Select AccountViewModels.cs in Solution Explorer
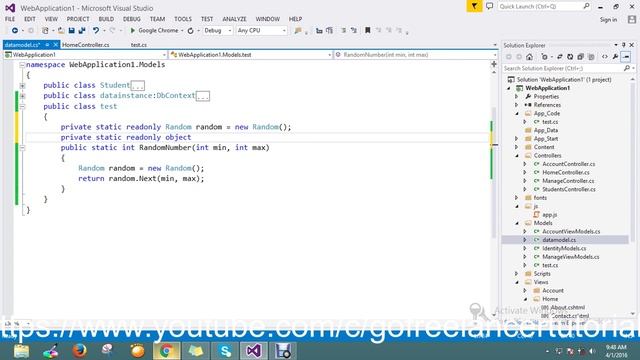Image resolution: width=640 pixels, height=360 pixels. [x=571, y=231]
